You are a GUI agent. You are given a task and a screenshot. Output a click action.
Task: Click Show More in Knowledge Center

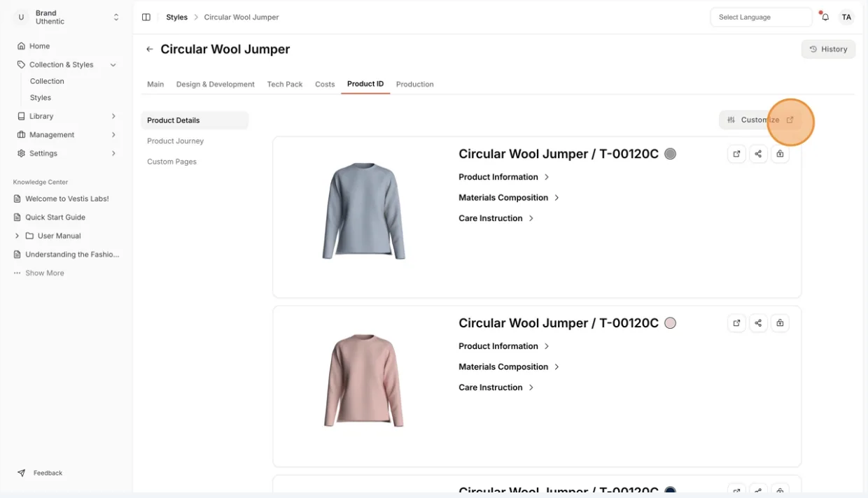coord(45,273)
